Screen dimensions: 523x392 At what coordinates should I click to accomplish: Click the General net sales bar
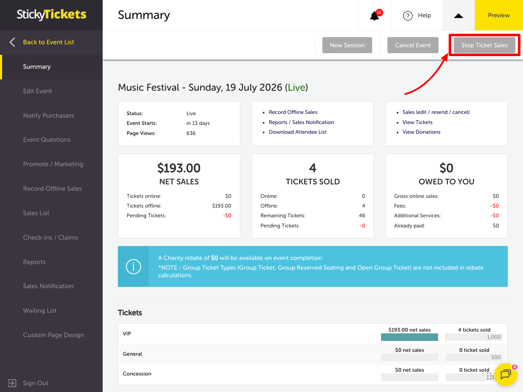pos(409,357)
